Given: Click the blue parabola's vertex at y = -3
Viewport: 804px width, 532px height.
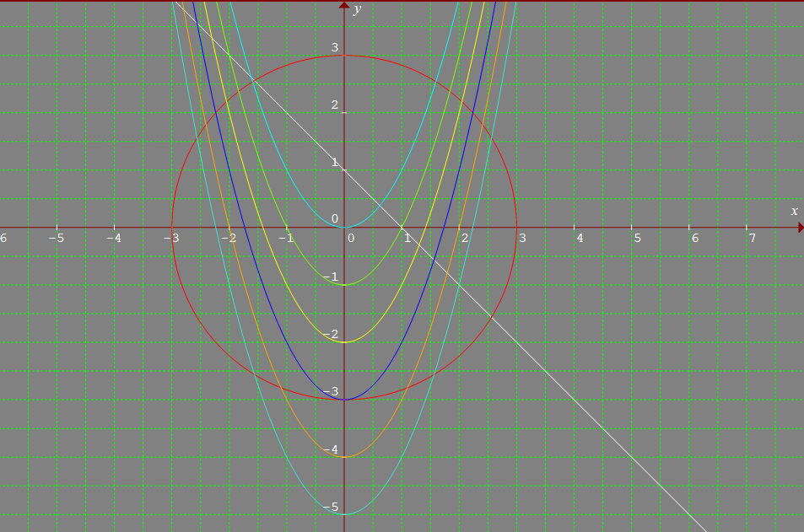Looking at the screenshot, I should [x=344, y=400].
